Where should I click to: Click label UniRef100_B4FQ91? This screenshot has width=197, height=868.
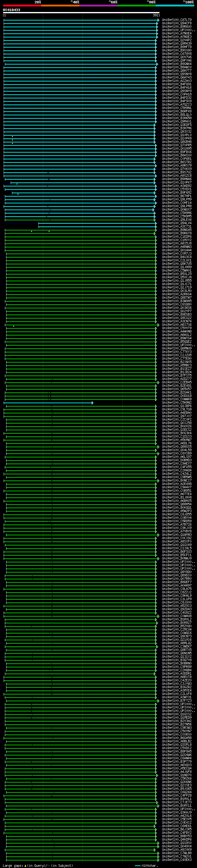(177, 84)
